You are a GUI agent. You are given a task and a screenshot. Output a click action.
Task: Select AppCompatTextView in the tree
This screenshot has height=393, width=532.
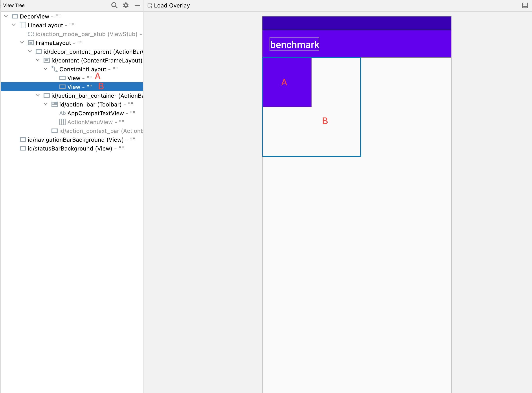[x=95, y=113]
